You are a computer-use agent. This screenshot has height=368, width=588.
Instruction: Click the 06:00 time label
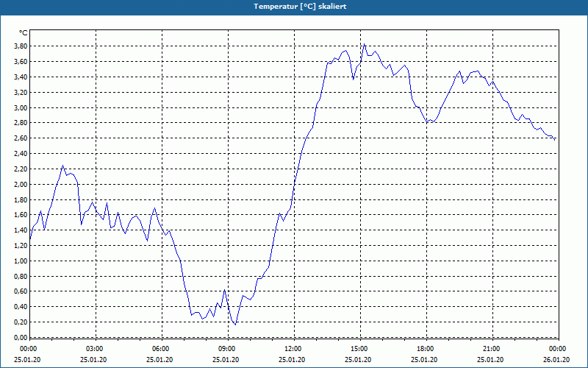pos(162,349)
